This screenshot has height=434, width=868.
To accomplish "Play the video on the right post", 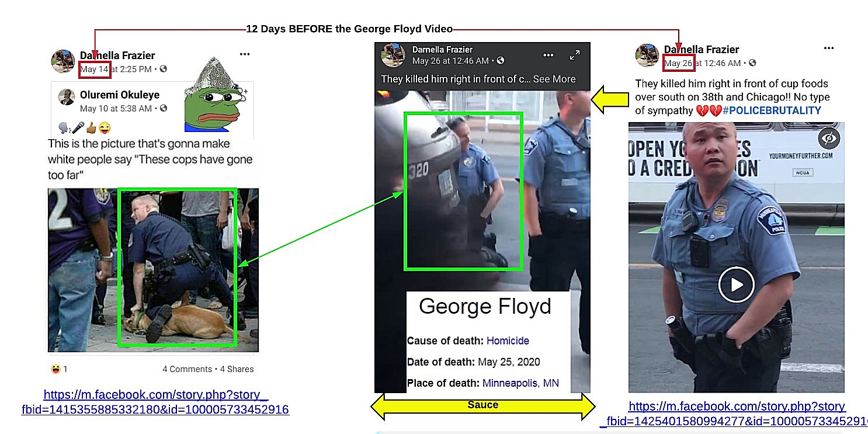I will pyautogui.click(x=736, y=284).
